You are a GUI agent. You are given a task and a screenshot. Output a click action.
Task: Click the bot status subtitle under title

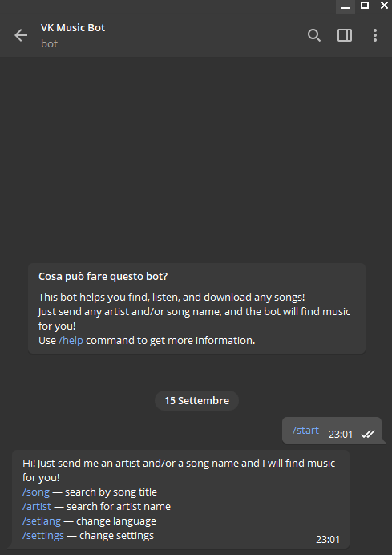(49, 44)
